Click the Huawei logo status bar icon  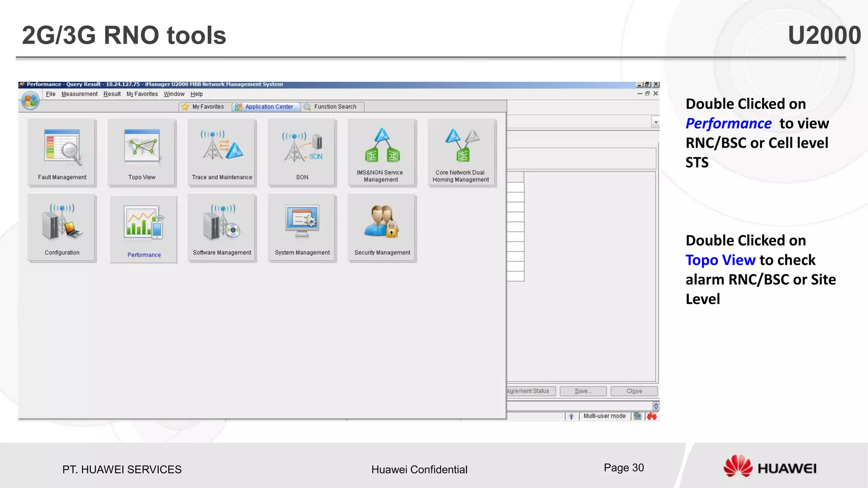[x=652, y=416]
